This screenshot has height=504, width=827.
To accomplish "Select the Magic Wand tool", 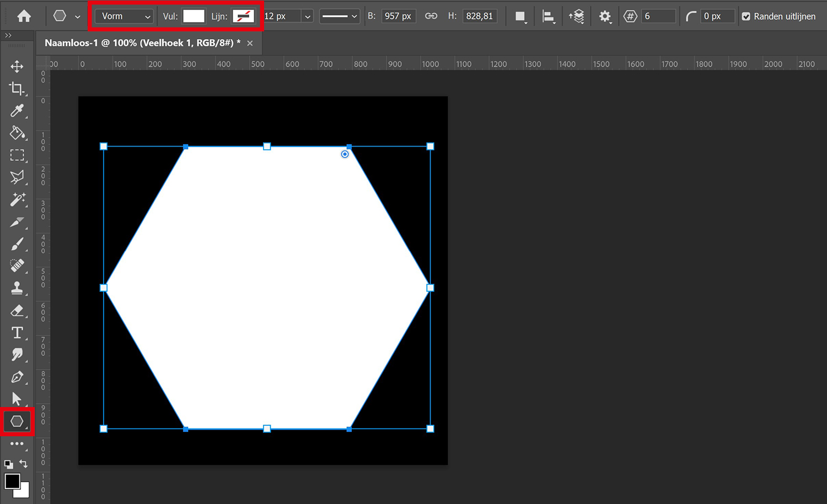I will [x=17, y=199].
